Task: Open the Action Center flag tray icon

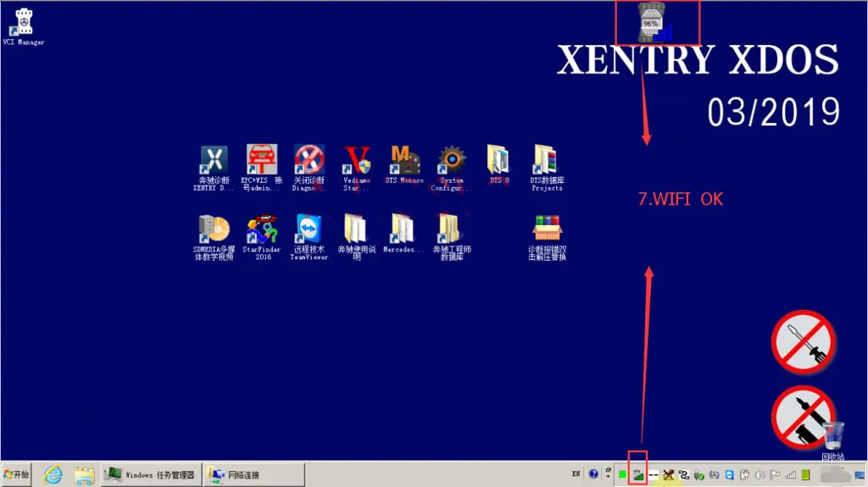Action: click(x=775, y=475)
